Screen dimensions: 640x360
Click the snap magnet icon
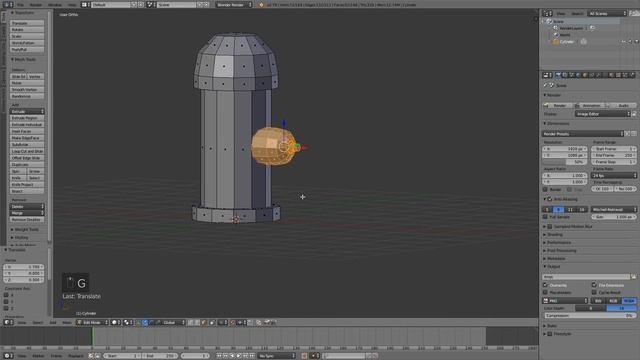(232, 322)
